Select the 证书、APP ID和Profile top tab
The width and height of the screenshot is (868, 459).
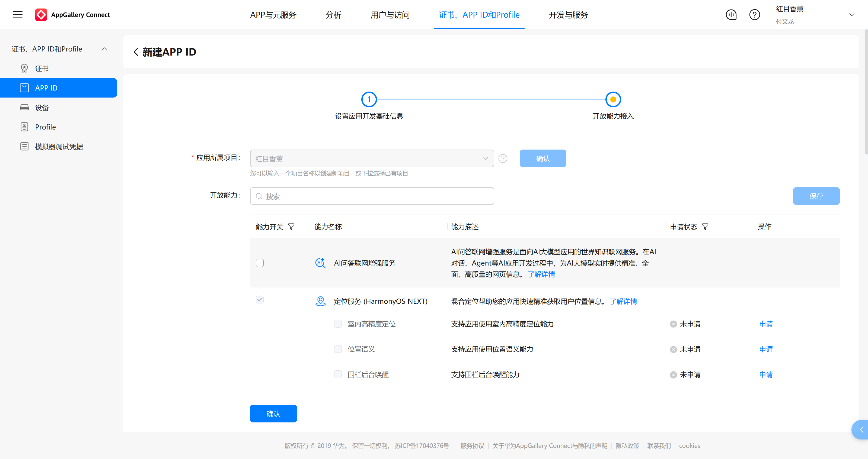click(479, 15)
